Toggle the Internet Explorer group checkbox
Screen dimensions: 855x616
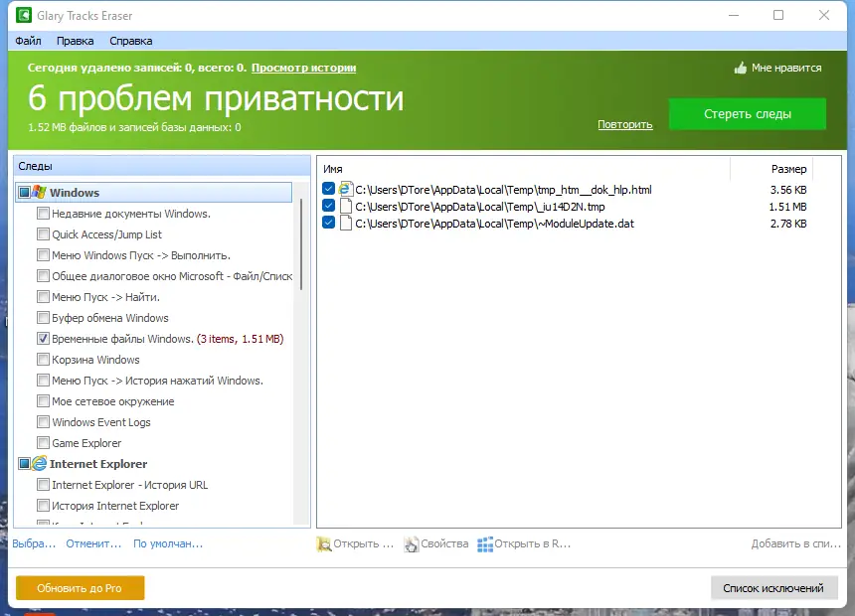click(x=25, y=463)
